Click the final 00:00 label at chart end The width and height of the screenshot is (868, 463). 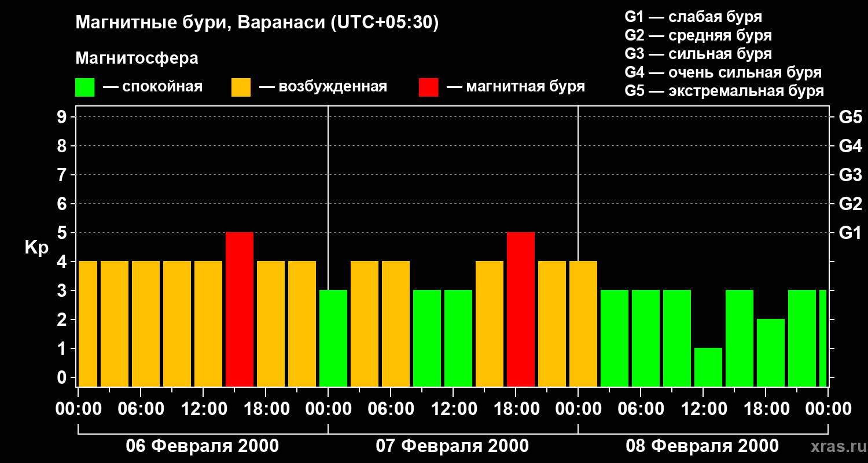pos(828,409)
